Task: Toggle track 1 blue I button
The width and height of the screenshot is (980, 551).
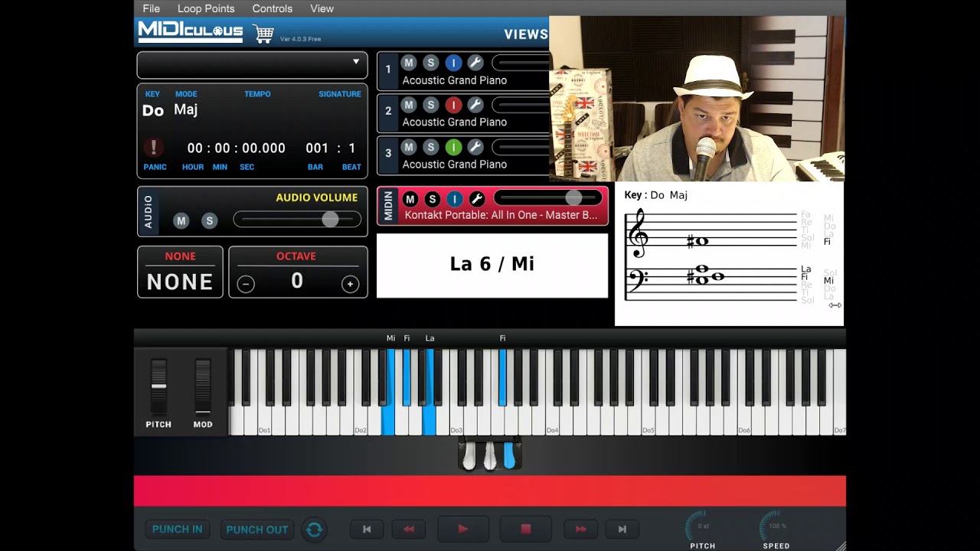Action: click(453, 63)
